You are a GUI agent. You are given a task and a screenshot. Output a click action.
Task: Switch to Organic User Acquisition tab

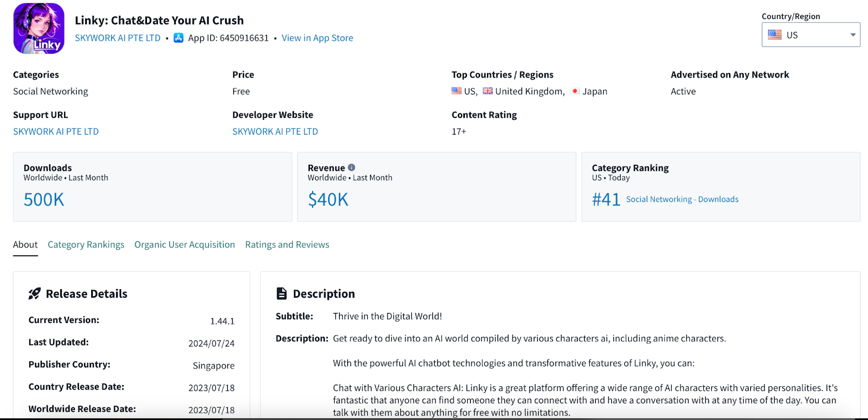coord(184,245)
